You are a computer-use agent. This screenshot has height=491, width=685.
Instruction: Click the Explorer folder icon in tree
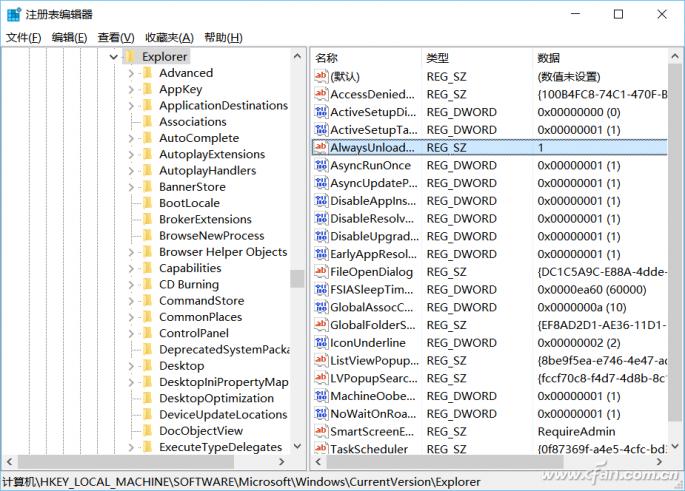(130, 56)
